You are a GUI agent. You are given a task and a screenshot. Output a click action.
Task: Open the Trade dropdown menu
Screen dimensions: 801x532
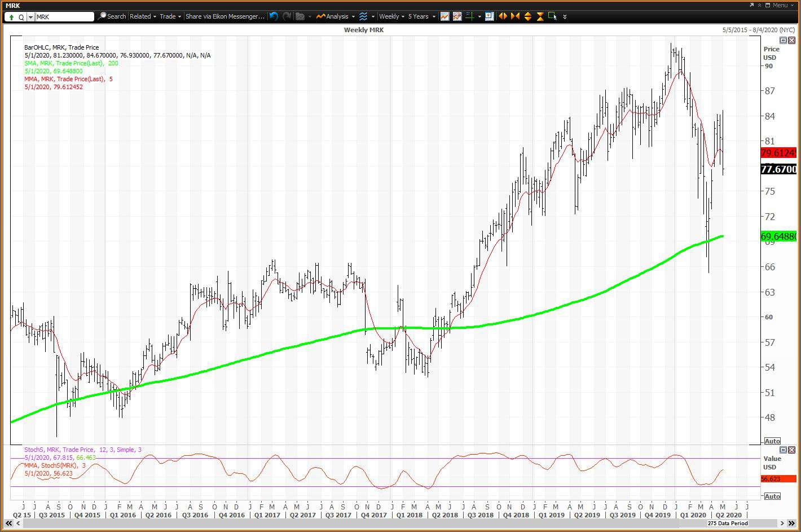[170, 16]
